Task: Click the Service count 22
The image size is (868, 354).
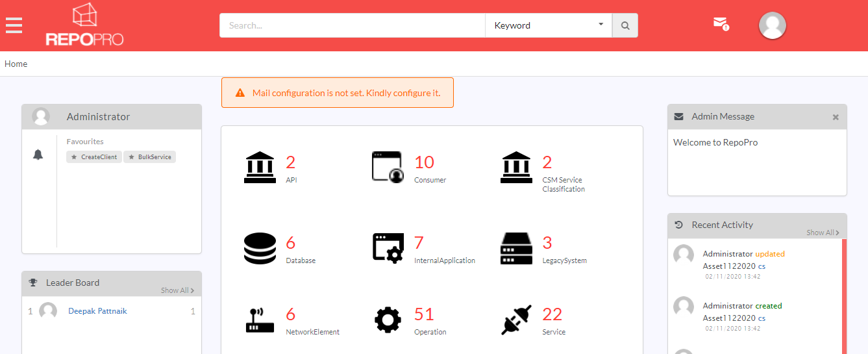Action: point(552,314)
